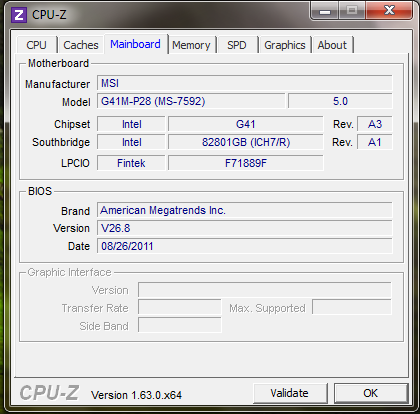Click the Model label
The image size is (420, 414).
(x=76, y=102)
